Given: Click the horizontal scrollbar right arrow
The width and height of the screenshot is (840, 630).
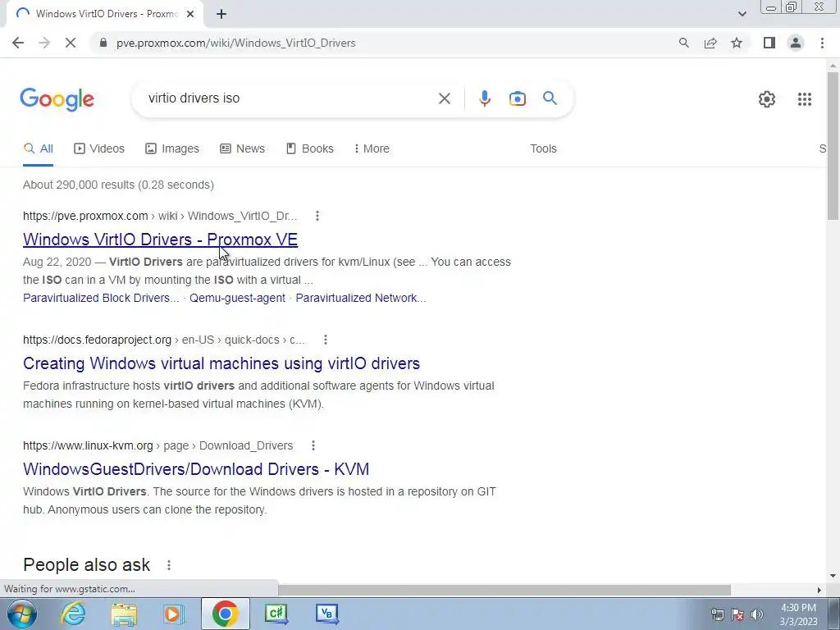Looking at the screenshot, I should [819, 590].
